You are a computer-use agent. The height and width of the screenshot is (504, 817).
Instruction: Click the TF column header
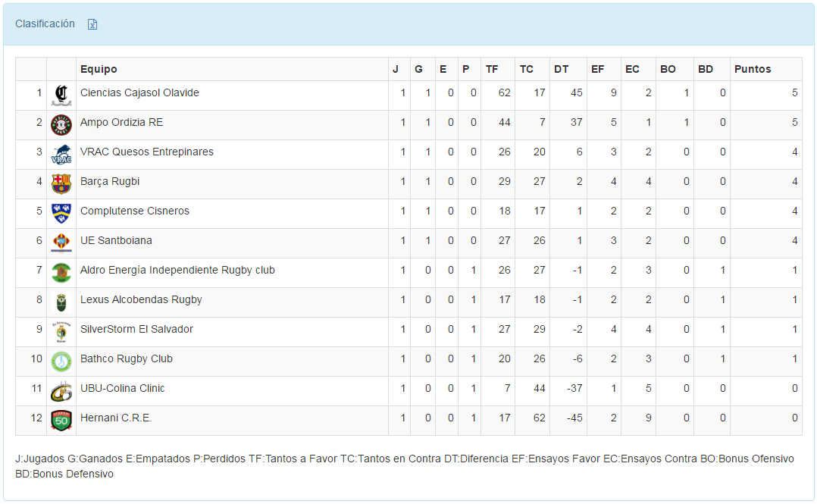492,69
